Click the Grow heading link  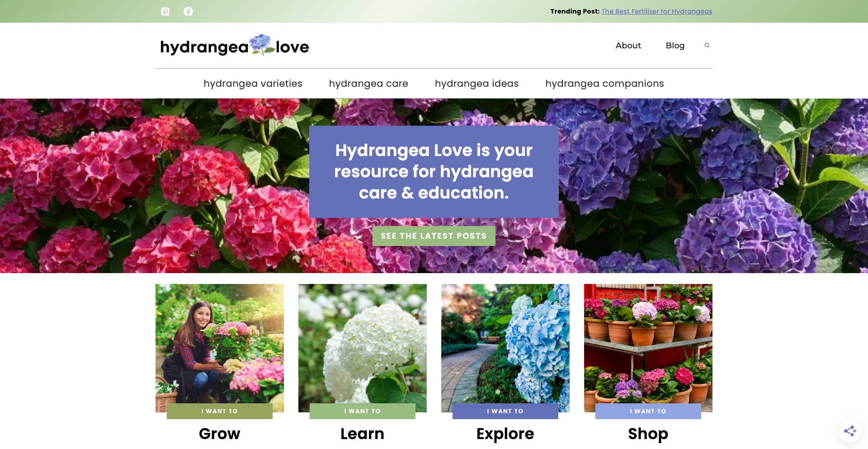pos(219,434)
